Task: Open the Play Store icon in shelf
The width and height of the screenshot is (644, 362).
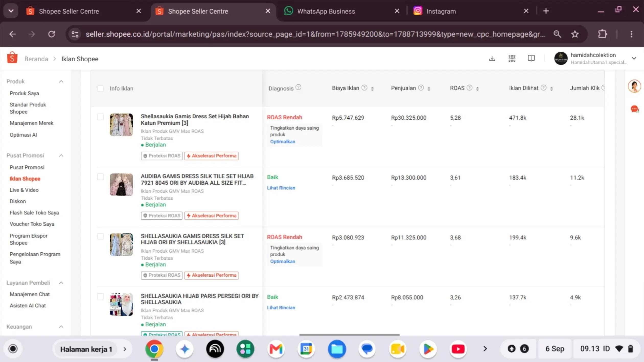Action: tap(428, 349)
